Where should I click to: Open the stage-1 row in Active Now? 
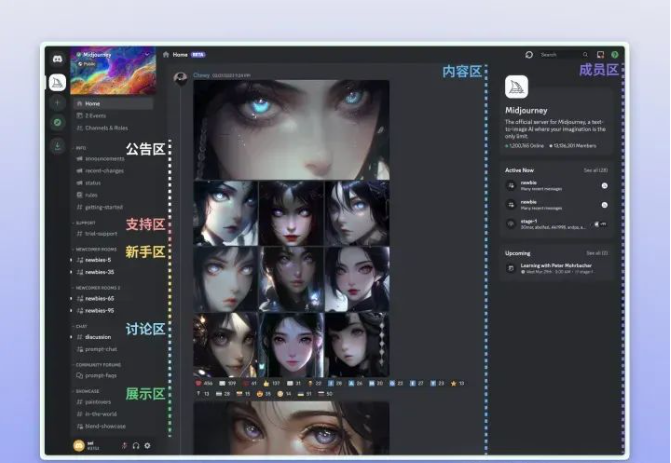pos(557,224)
